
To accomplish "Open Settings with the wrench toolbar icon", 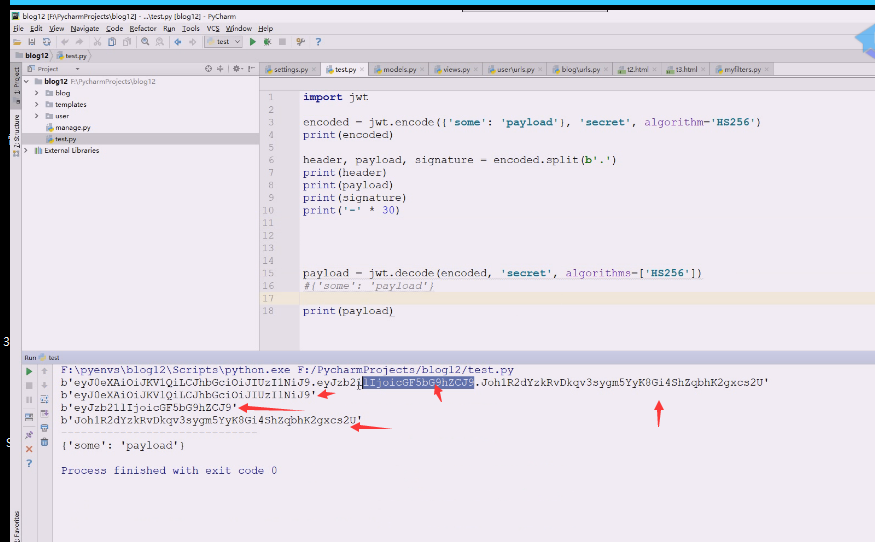I will 300,42.
